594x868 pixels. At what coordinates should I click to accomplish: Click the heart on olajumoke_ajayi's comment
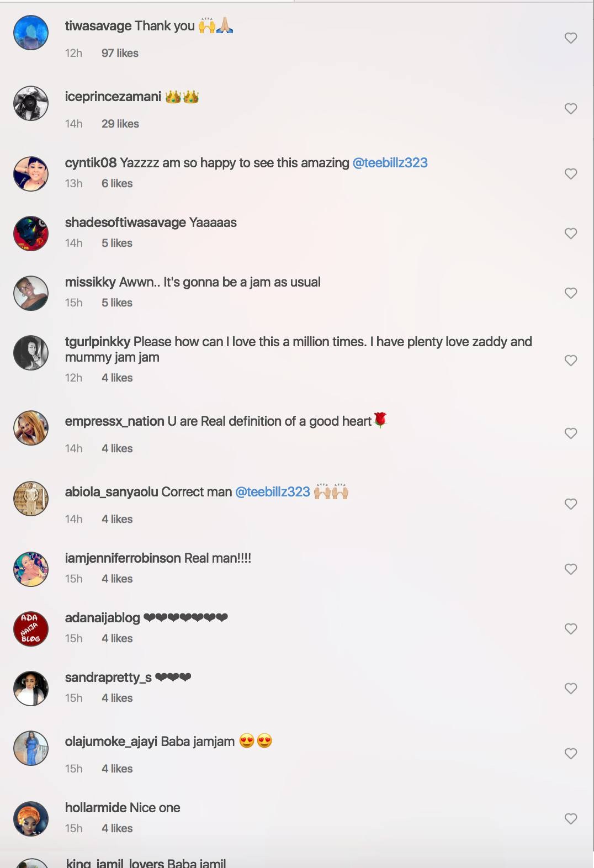click(x=571, y=752)
